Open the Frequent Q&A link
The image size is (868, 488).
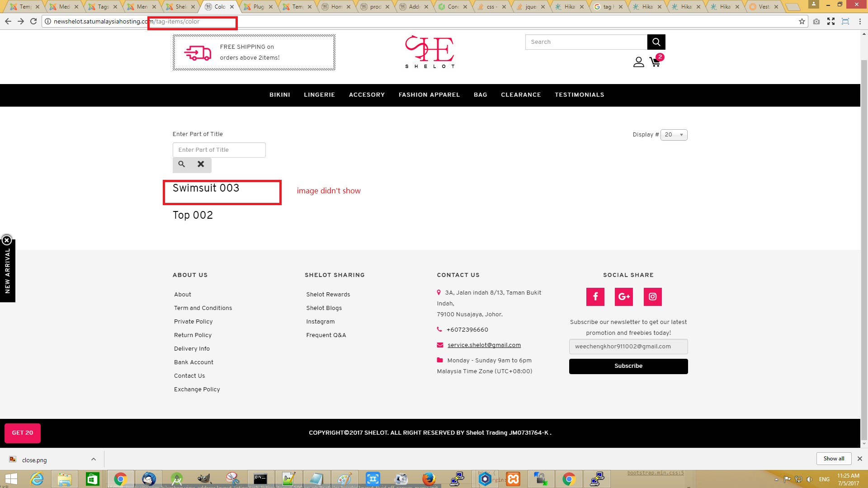(x=326, y=335)
